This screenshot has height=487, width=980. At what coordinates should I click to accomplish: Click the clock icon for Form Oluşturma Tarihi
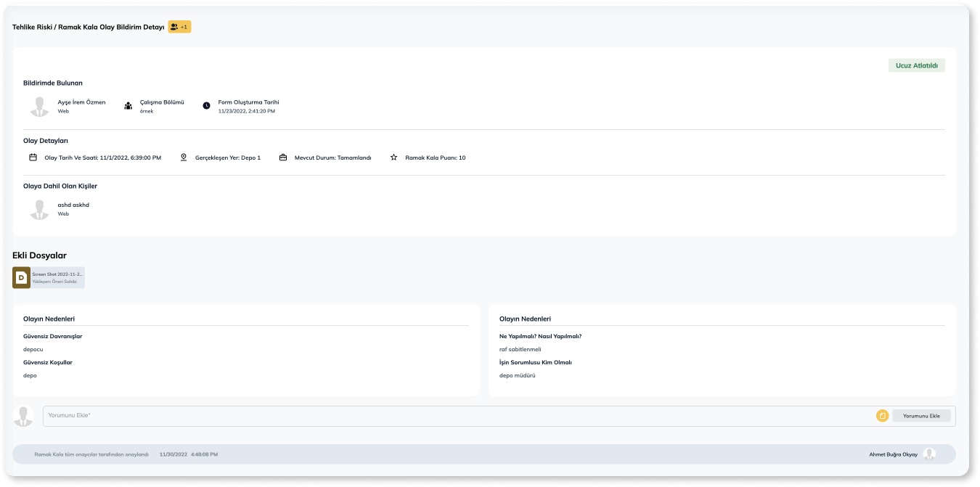pyautogui.click(x=206, y=106)
